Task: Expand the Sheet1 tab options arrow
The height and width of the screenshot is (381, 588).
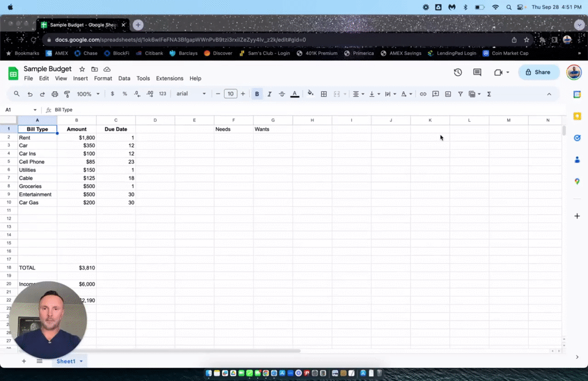Action: click(x=82, y=361)
